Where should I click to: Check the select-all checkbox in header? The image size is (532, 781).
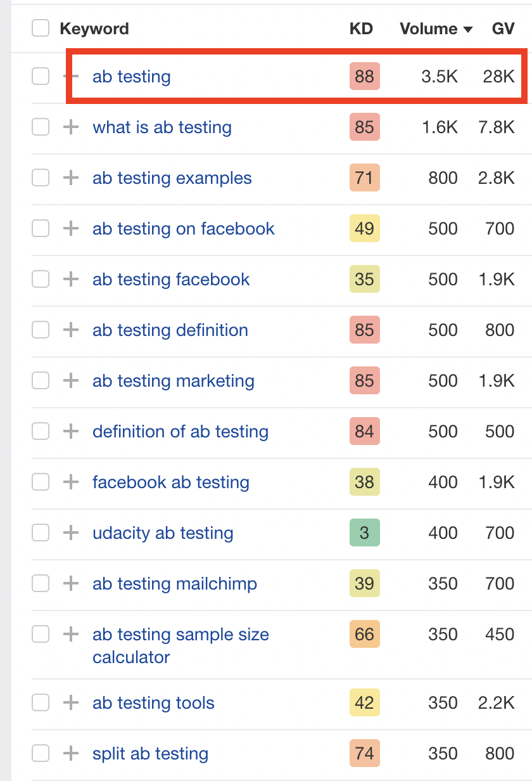pos(41,29)
